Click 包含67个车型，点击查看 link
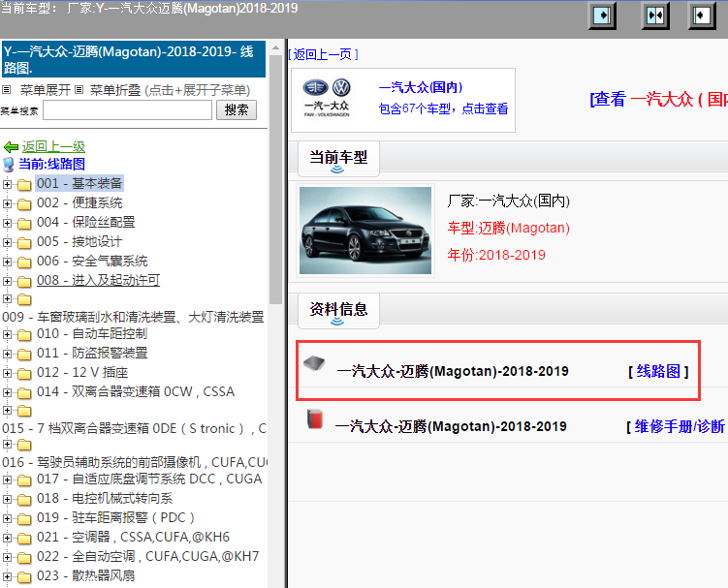The image size is (728, 588). [443, 108]
